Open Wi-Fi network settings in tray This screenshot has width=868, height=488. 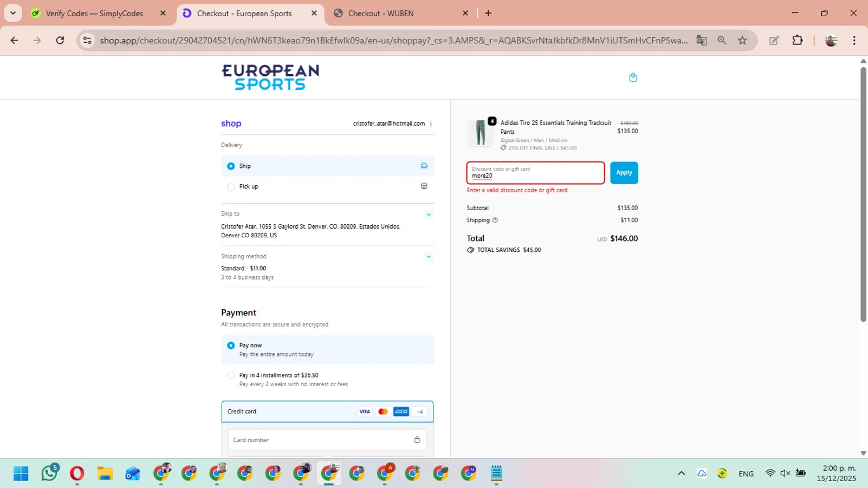[x=770, y=474]
